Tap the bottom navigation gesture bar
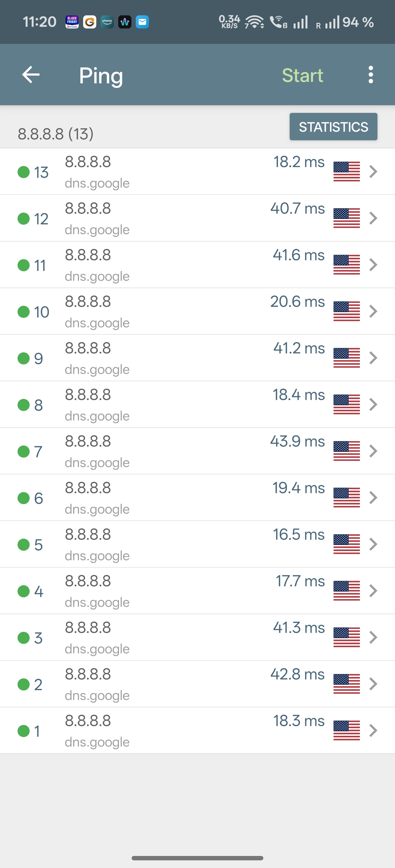Screen dimensions: 395x868 click(197, 858)
